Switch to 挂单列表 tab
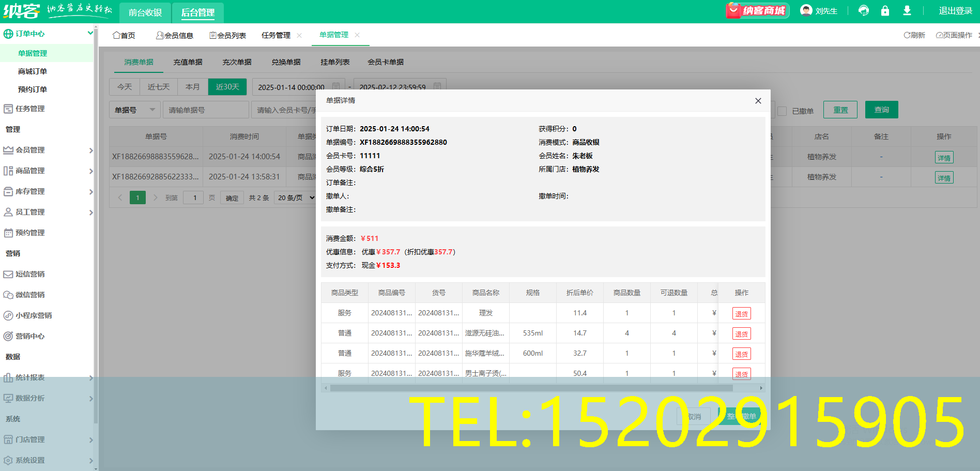The height and width of the screenshot is (471, 980). [335, 62]
